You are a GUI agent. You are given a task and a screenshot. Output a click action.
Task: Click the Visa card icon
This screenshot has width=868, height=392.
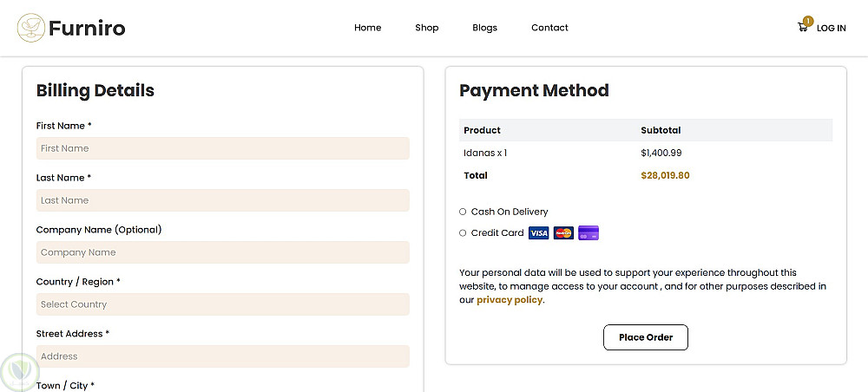coord(538,233)
